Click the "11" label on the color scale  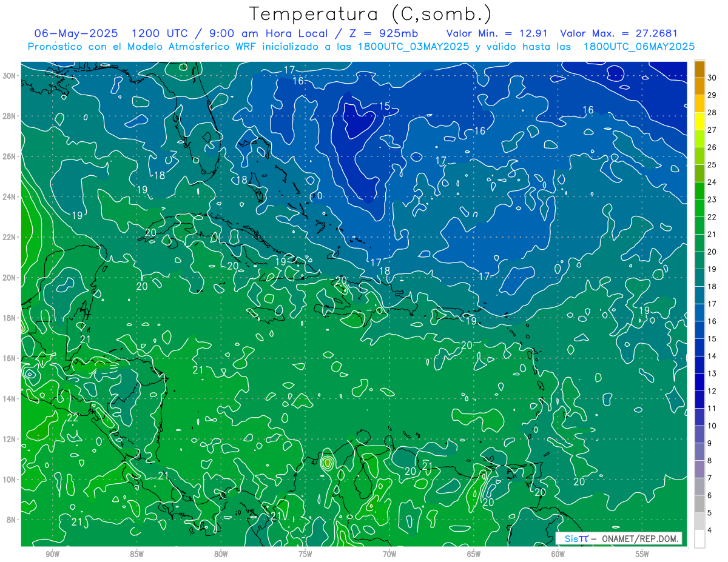[x=712, y=409]
